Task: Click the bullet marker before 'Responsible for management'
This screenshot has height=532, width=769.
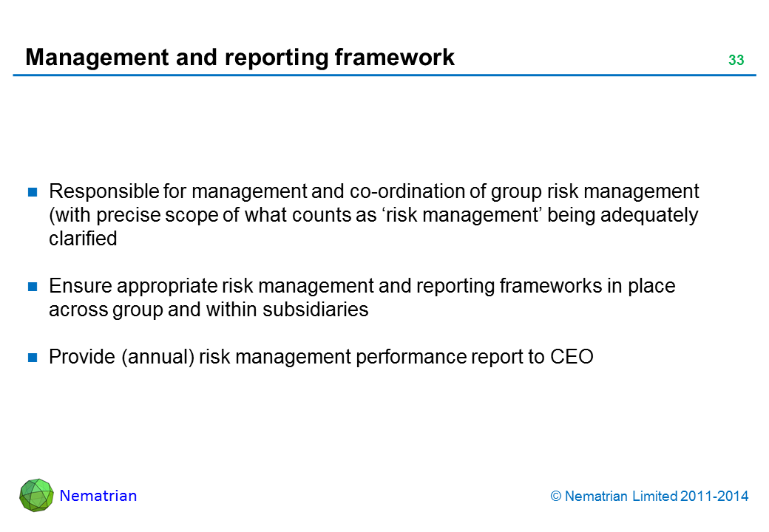Action: tap(33, 193)
